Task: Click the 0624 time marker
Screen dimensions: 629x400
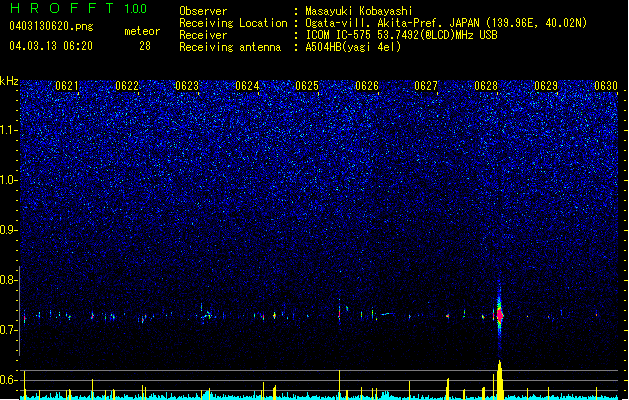Action: tap(247, 85)
